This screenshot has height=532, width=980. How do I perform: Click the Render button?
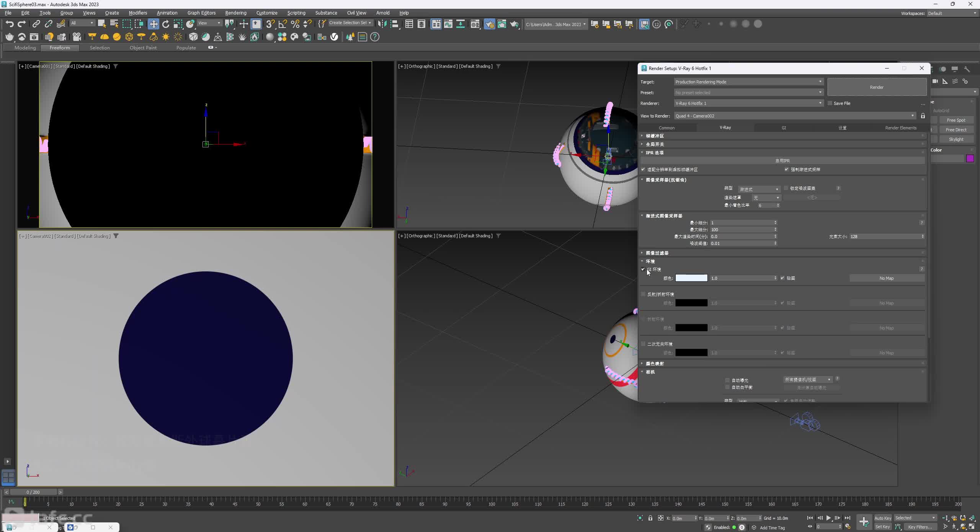pos(877,87)
